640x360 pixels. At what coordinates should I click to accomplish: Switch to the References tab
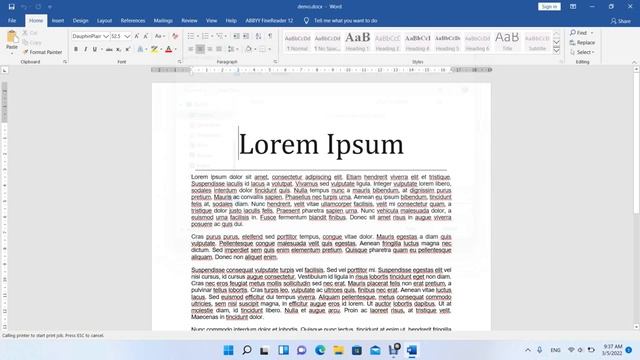coord(133,20)
